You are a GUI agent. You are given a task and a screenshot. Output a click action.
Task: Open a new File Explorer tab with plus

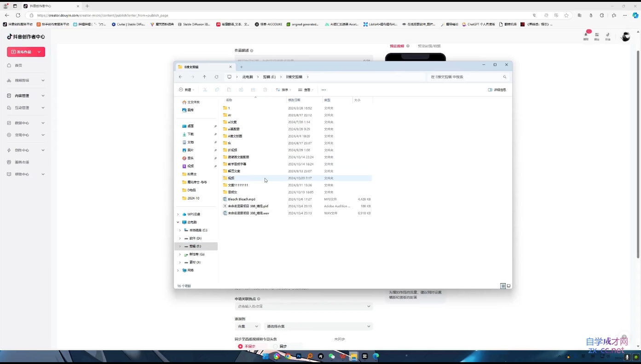pos(241,67)
